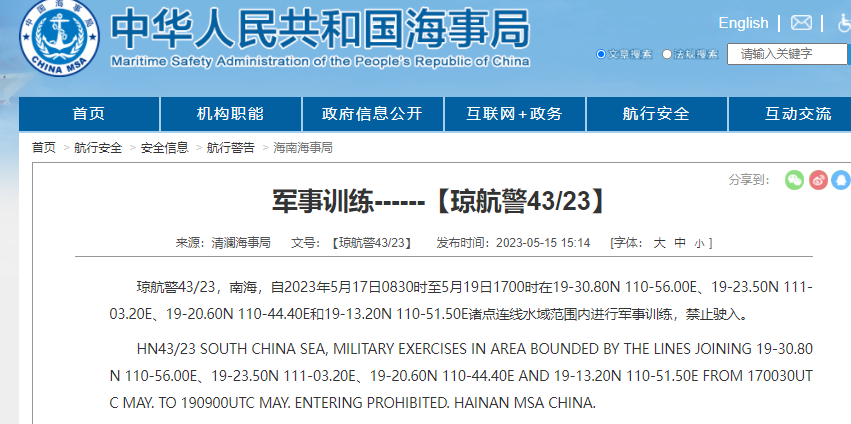Select 文章搜索 radio button
This screenshot has width=851, height=424.
(x=601, y=54)
